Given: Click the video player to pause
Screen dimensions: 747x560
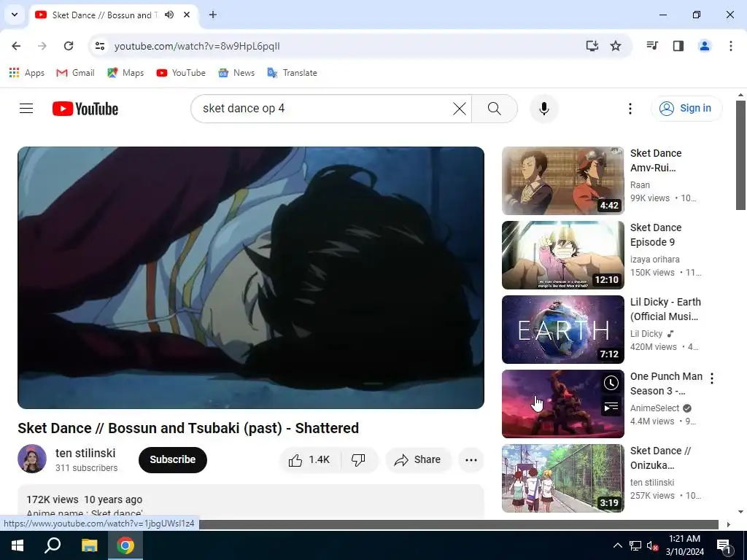Looking at the screenshot, I should [251, 278].
